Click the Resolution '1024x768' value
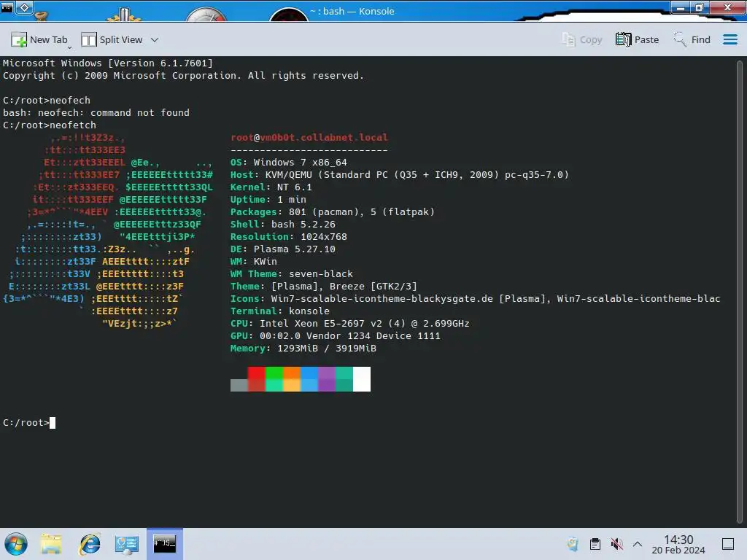The width and height of the screenshot is (747, 560). [324, 237]
